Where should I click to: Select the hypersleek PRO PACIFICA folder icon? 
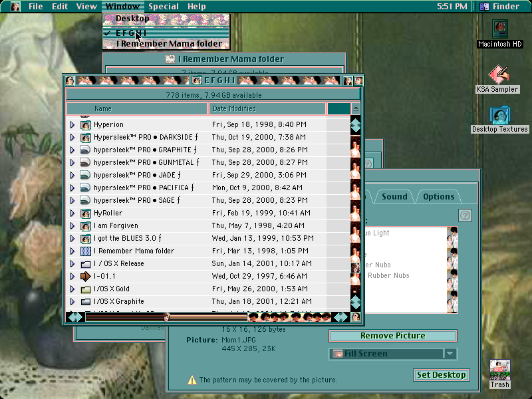86,188
